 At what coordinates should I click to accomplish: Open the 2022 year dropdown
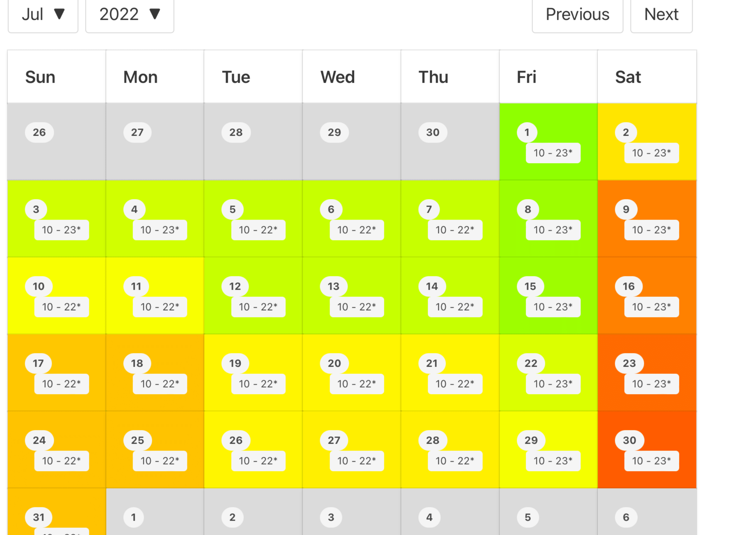pyautogui.click(x=129, y=14)
